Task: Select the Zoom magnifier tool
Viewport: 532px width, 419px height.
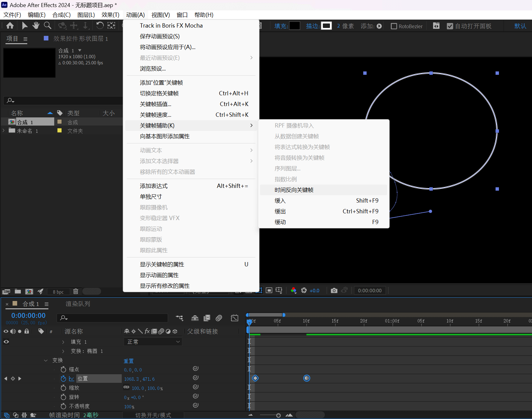Action: 47,26
